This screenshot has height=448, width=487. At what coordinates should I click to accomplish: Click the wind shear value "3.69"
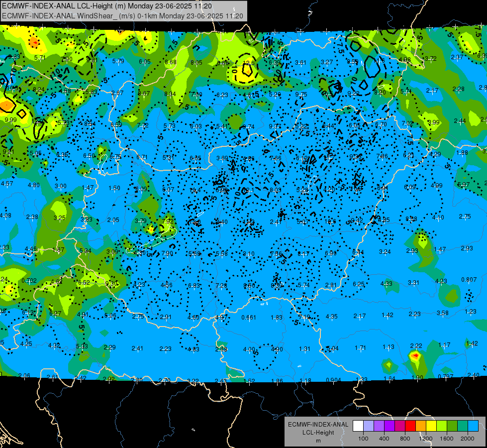pyautogui.click(x=222, y=158)
